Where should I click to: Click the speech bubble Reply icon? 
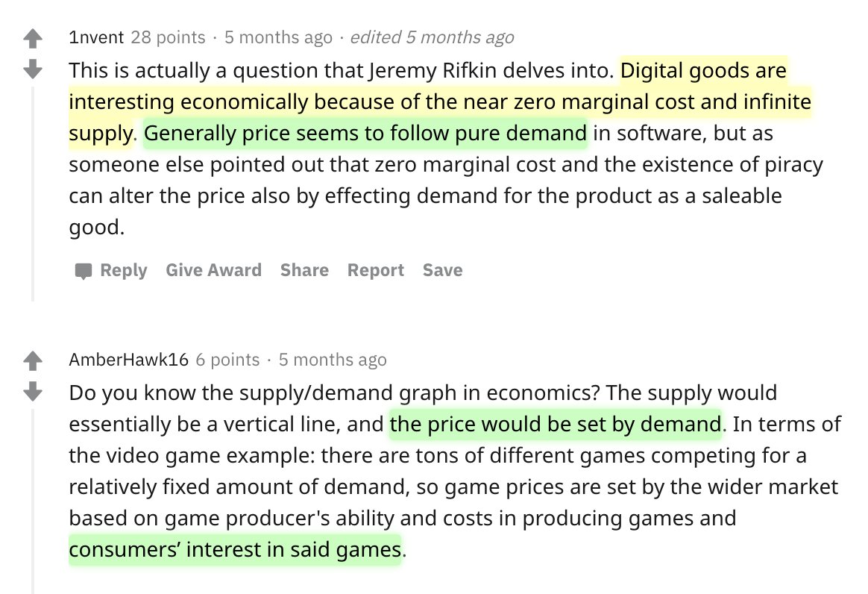[x=84, y=271]
